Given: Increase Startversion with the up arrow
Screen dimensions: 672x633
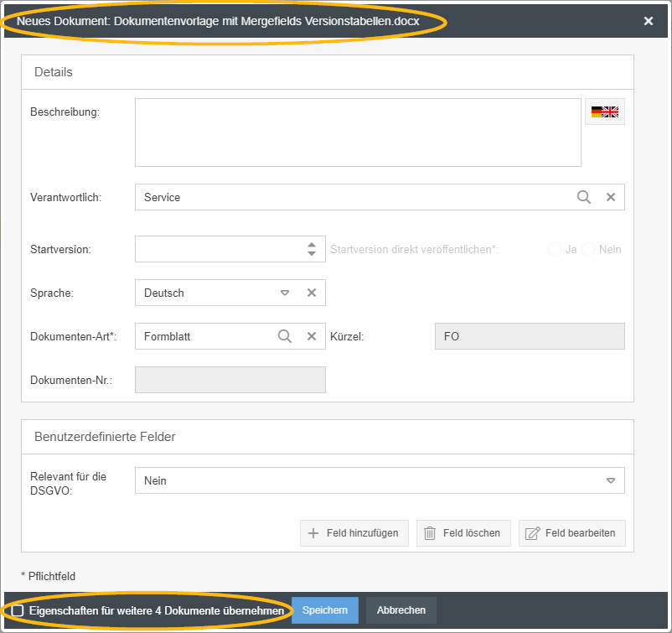Looking at the screenshot, I should [x=312, y=245].
